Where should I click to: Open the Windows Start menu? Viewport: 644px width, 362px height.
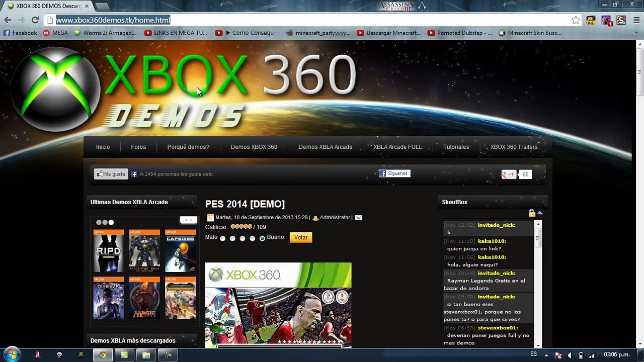(12, 354)
